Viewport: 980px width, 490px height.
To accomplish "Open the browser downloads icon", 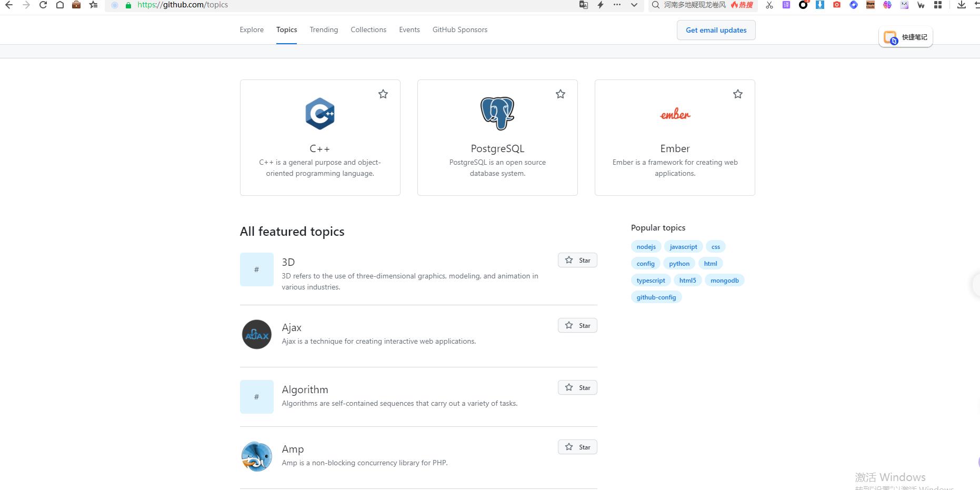I will click(961, 5).
